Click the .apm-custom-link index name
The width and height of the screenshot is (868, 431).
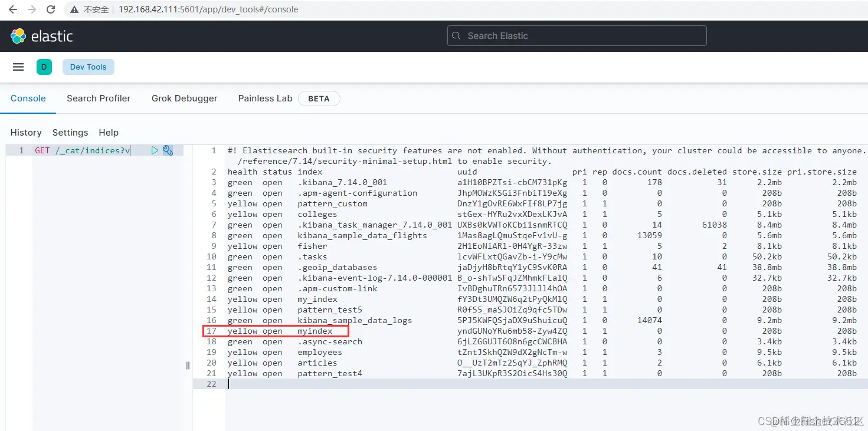pos(337,288)
